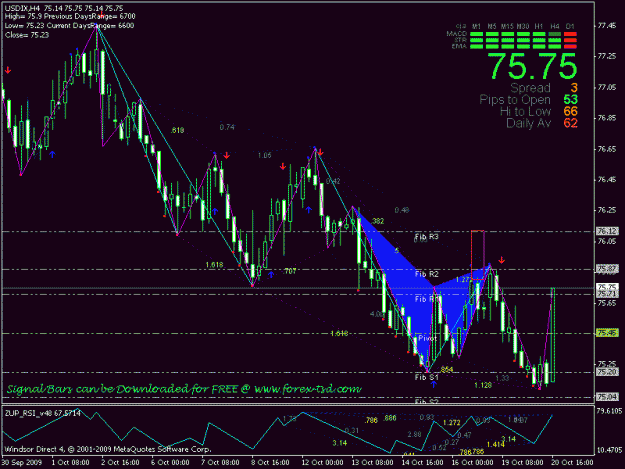Click the highlighted 75.46 price on the axis

tap(607, 333)
